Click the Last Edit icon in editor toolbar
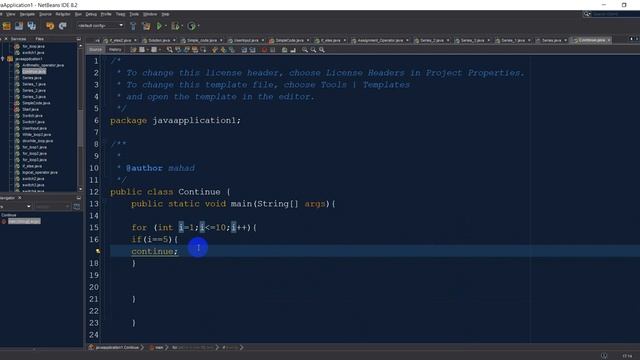 pos(133,50)
